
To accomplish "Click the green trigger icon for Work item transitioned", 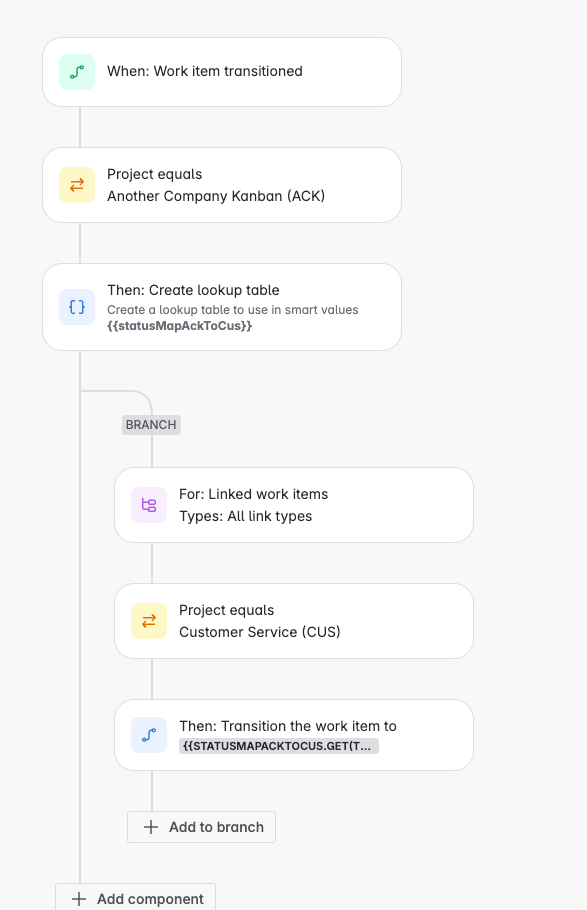I will (x=77, y=72).
